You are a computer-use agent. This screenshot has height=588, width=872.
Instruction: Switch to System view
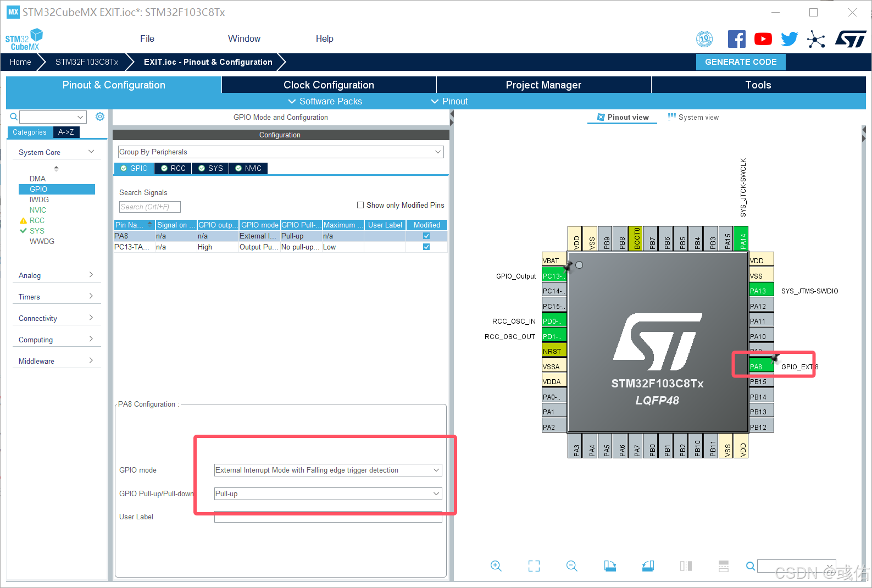point(693,117)
